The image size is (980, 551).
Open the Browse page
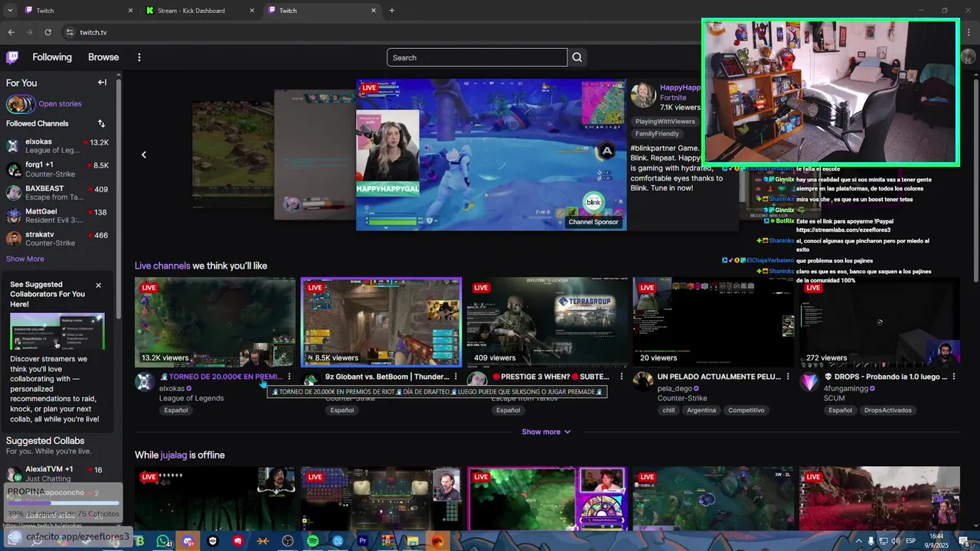point(103,57)
